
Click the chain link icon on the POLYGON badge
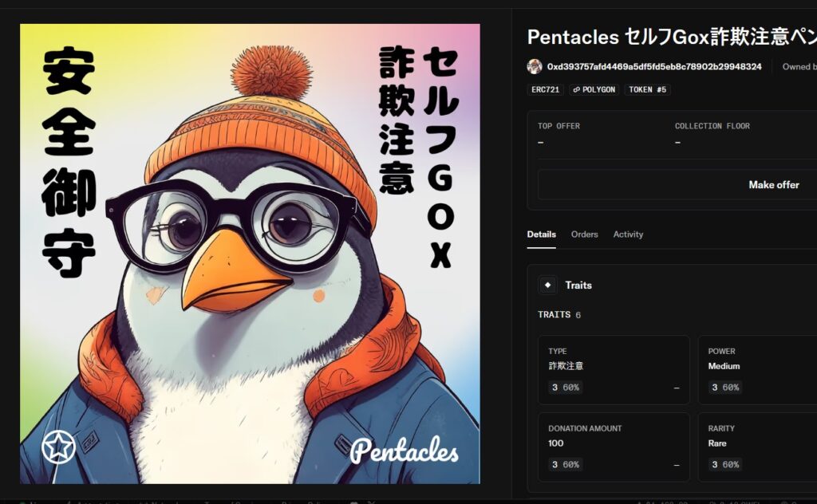point(577,90)
